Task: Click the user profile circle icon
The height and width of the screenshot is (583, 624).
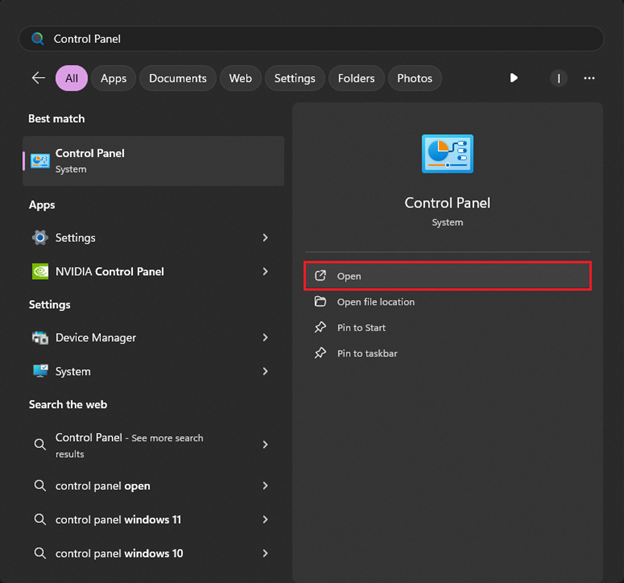Action: [558, 78]
